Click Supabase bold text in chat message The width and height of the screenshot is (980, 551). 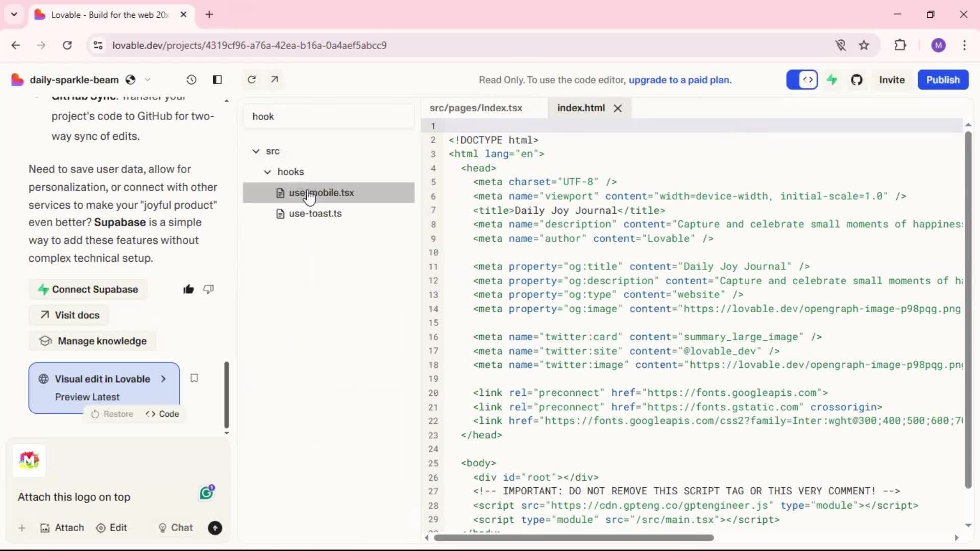pyautogui.click(x=120, y=222)
